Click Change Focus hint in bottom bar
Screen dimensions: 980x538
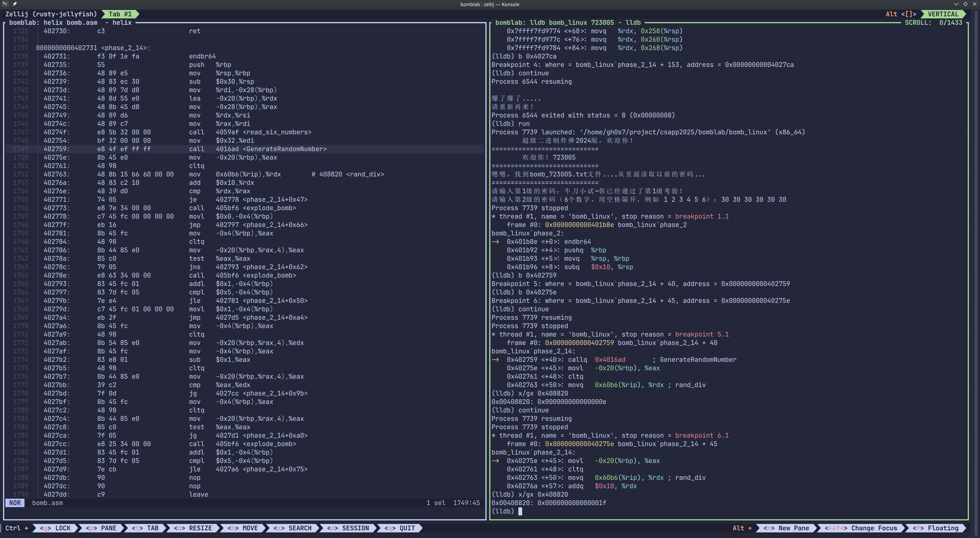point(861,528)
